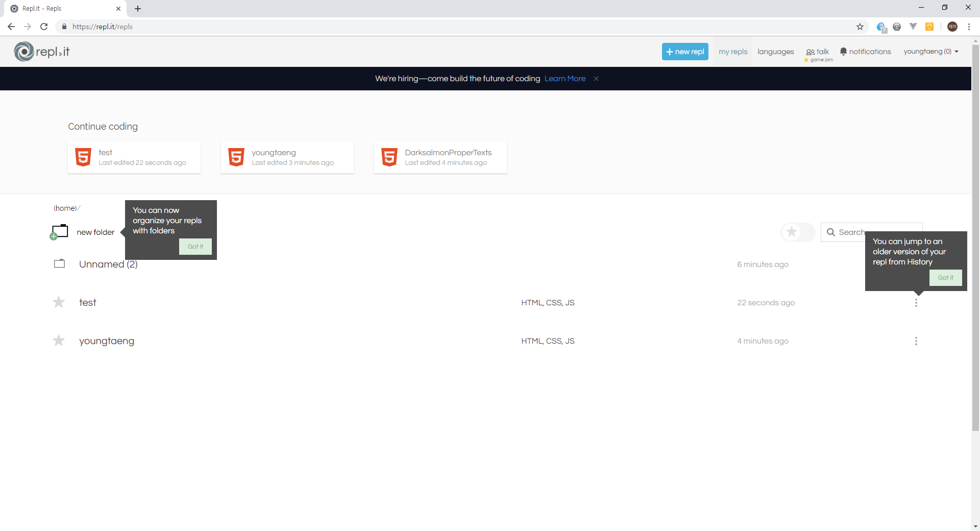Screen dimensions: 980x531
Task: Star the test repl
Action: tap(59, 302)
